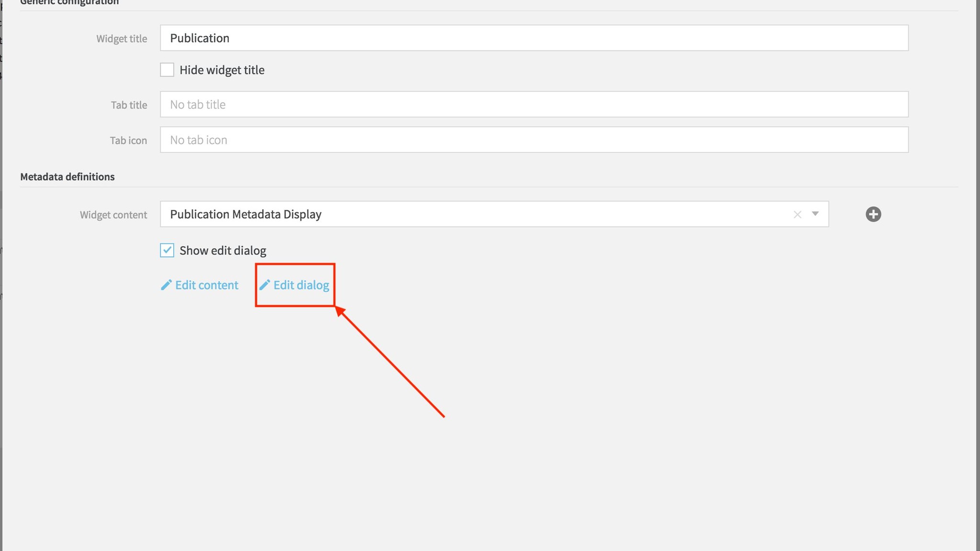Open the Edit dialog link
The width and height of the screenshot is (980, 551).
click(x=301, y=285)
